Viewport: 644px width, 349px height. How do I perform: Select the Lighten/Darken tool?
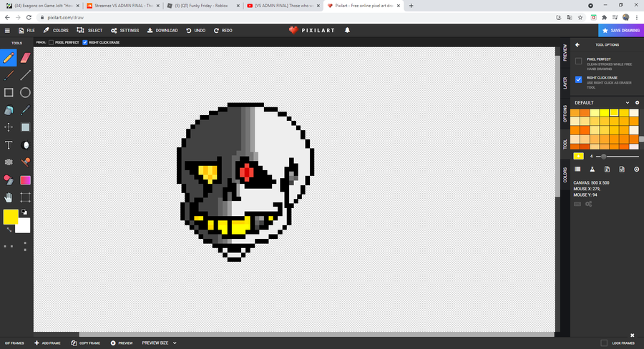[26, 145]
